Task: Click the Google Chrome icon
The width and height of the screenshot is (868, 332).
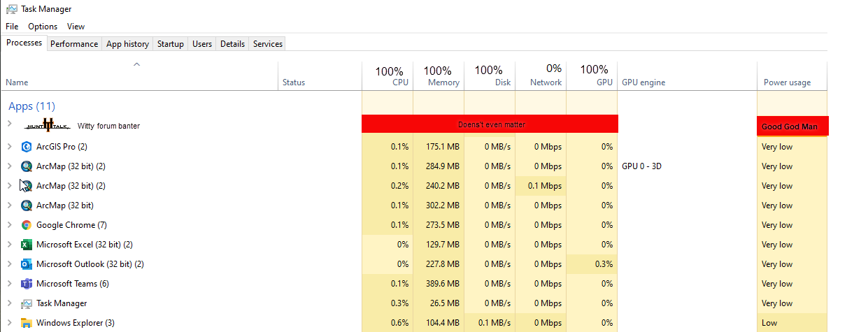Action: pos(27,225)
